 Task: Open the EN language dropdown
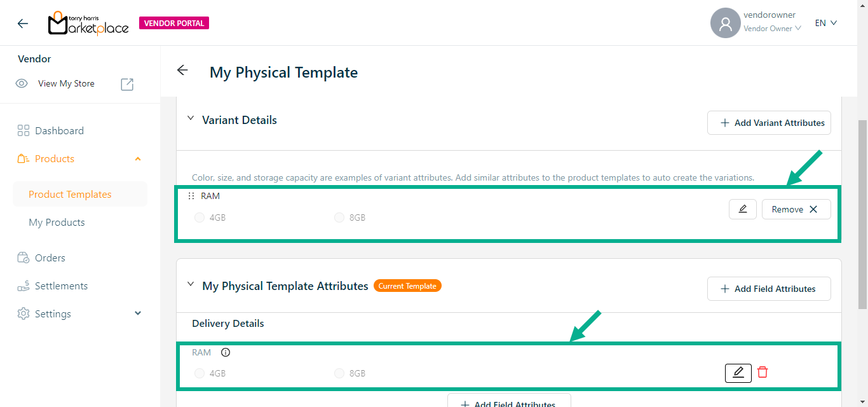tap(825, 23)
